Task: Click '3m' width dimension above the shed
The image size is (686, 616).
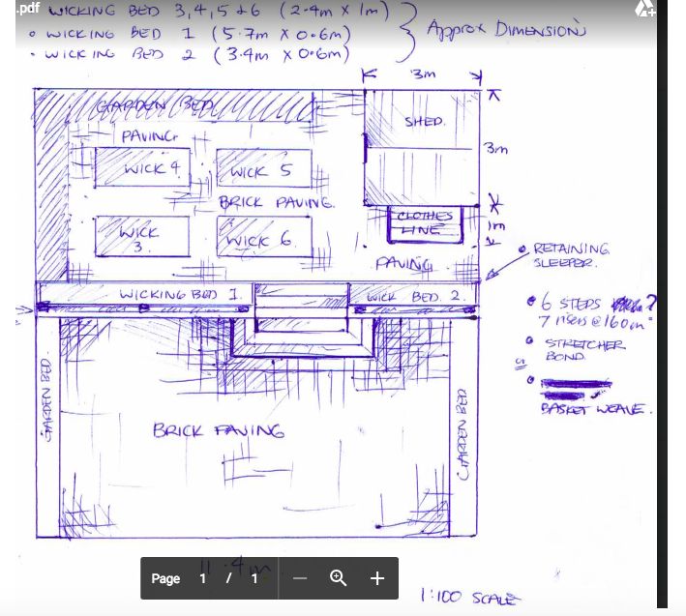Action: pyautogui.click(x=423, y=73)
